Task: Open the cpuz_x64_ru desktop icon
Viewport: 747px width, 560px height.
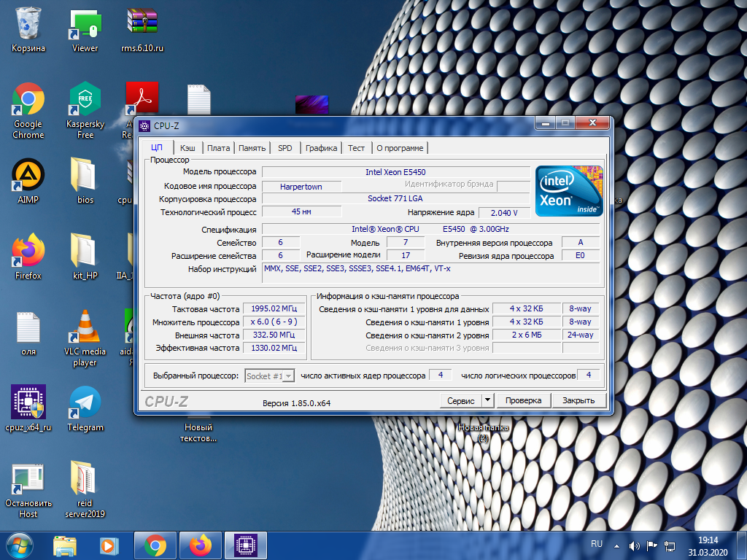Action: [28, 403]
